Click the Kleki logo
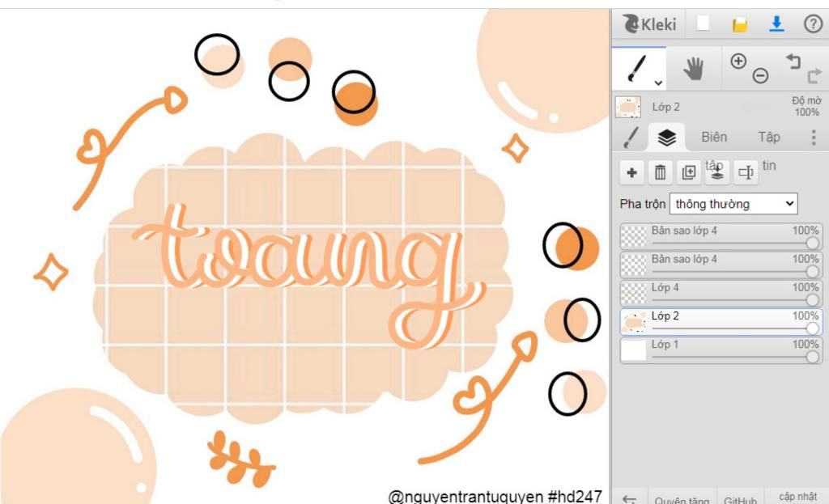Viewport: 829px width, 504px height. 649,23
